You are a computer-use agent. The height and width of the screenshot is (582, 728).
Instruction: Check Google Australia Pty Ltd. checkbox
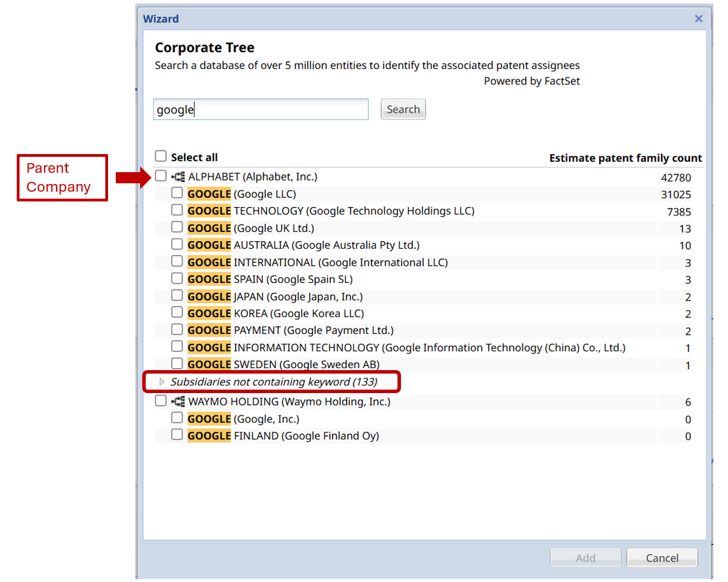click(x=177, y=244)
